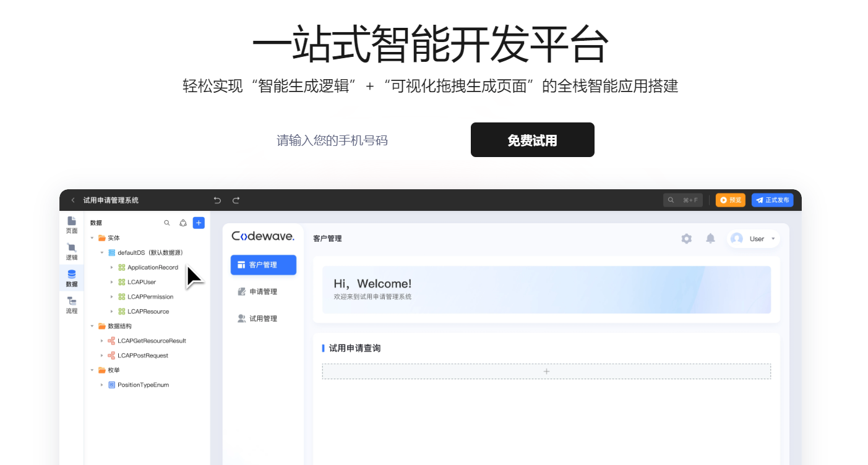Screen dimensions: 868x465
Task: Click the 试用申请管理系统 title text
Action: click(x=111, y=200)
